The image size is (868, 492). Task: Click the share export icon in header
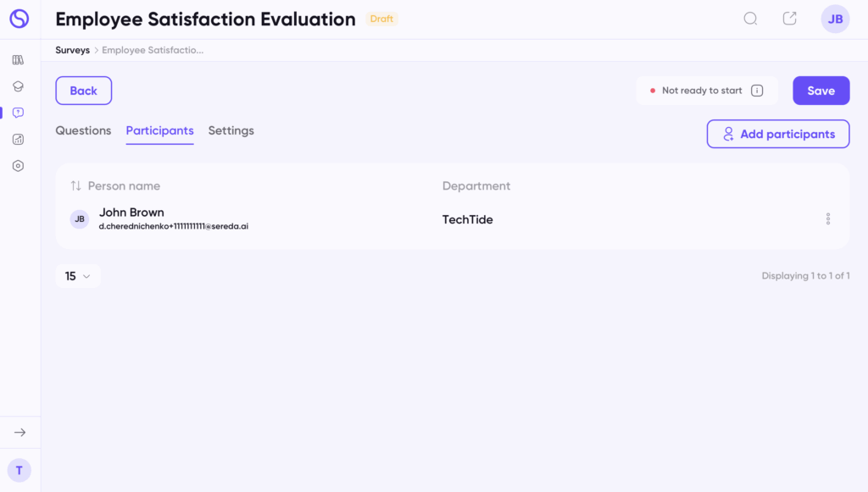click(789, 19)
